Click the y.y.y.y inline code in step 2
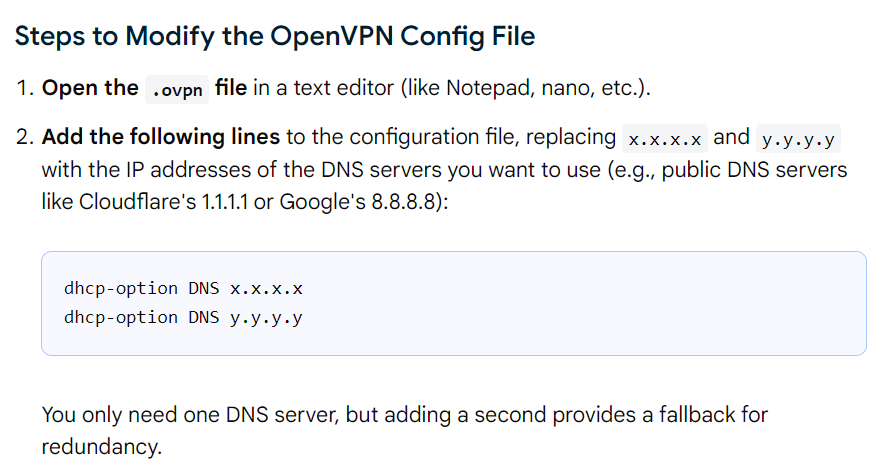Screen dimensions: 895x474 tap(797, 138)
